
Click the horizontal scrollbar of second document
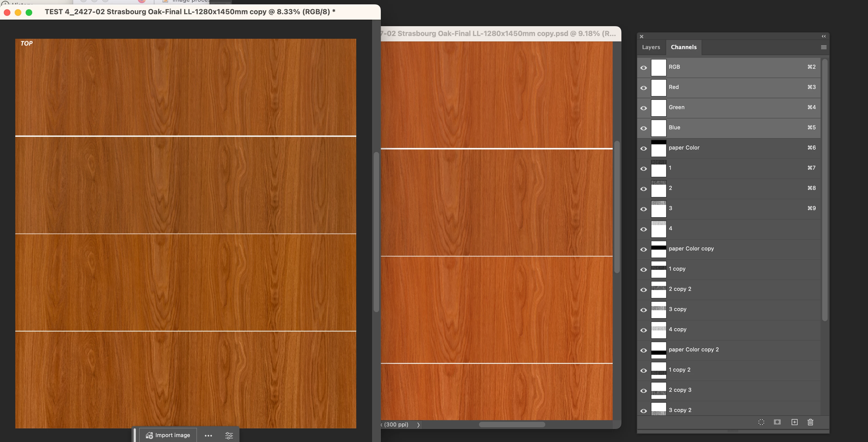(x=511, y=425)
